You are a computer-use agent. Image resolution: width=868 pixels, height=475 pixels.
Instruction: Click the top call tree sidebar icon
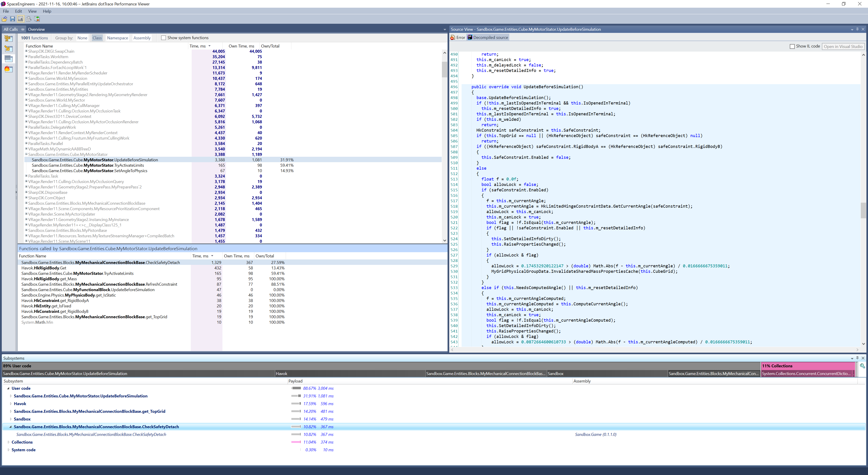(x=8, y=39)
